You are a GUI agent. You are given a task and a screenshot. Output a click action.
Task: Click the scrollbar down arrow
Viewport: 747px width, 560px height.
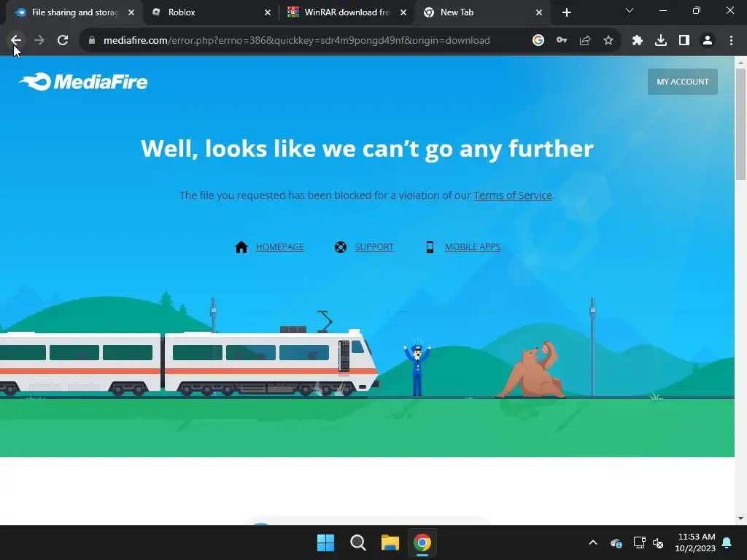tap(740, 518)
